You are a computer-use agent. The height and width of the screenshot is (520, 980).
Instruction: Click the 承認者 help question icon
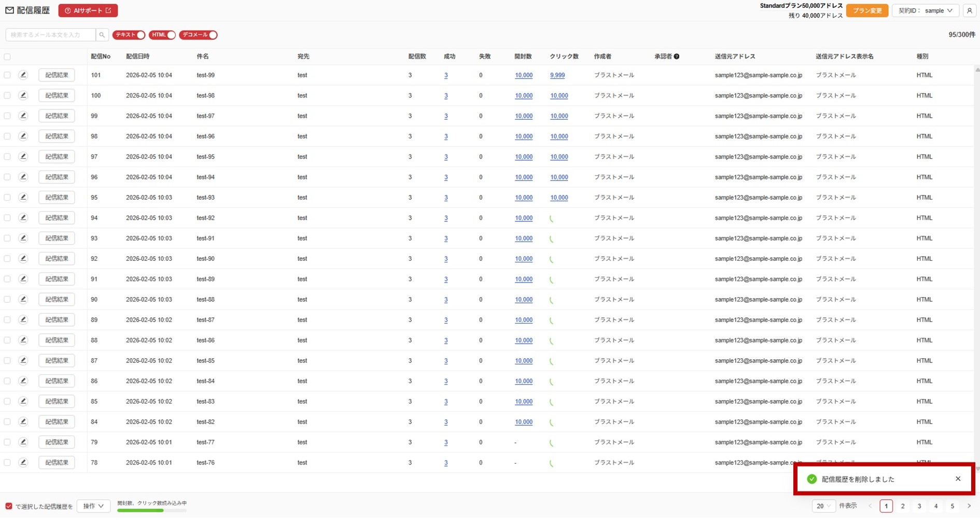coord(677,57)
